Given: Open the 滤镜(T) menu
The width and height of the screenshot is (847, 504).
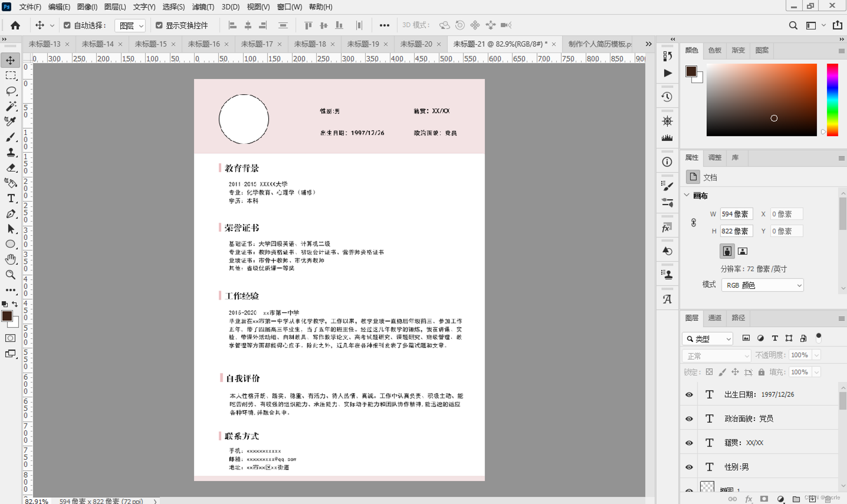Looking at the screenshot, I should pyautogui.click(x=203, y=7).
